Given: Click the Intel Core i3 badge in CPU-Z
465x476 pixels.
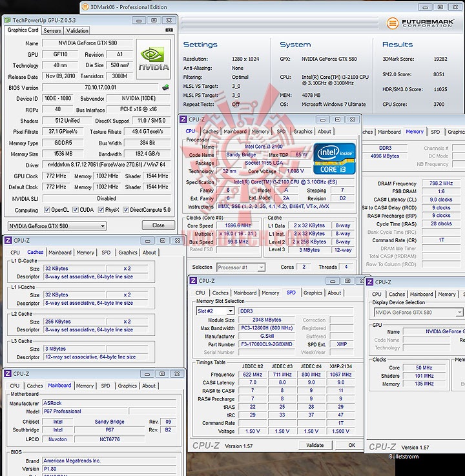Looking at the screenshot, I should pos(334,158).
